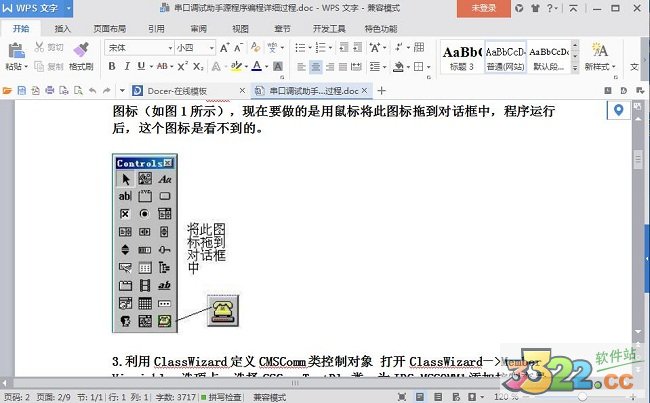This screenshot has width=650, height=403.
Task: Click the Cut scissors icon
Action: pos(39,47)
